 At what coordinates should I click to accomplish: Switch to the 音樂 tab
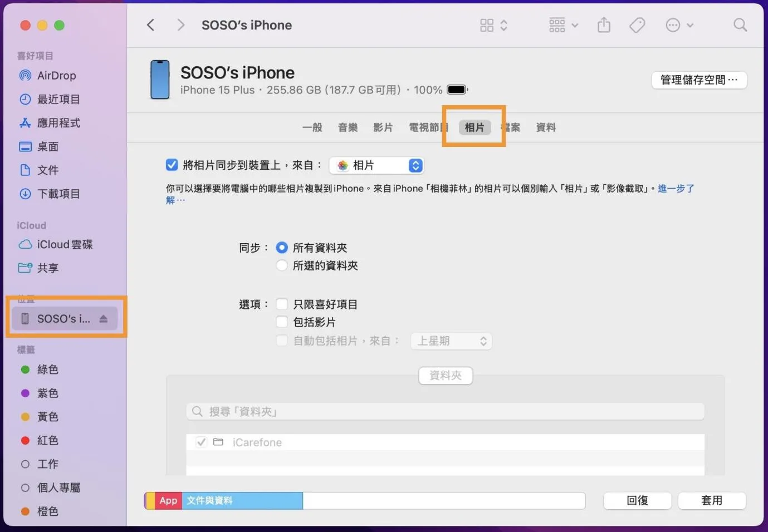click(x=348, y=127)
